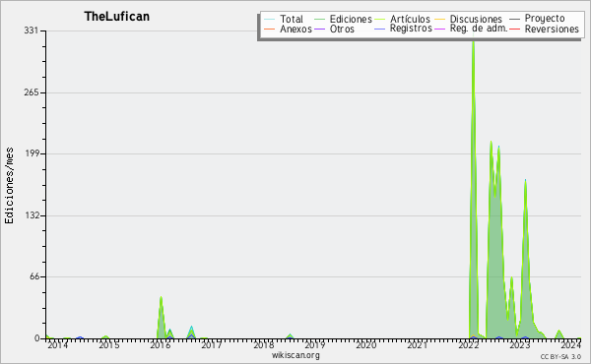Click the 2019 x-axis label
Screen dimensions: 591x364
pyautogui.click(x=315, y=344)
